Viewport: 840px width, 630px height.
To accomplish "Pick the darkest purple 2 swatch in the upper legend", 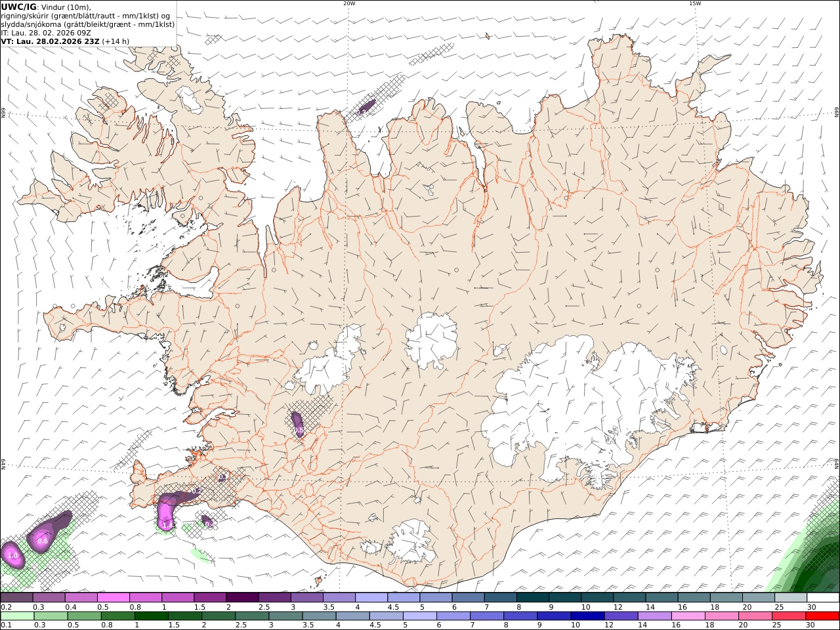I will click(x=242, y=598).
